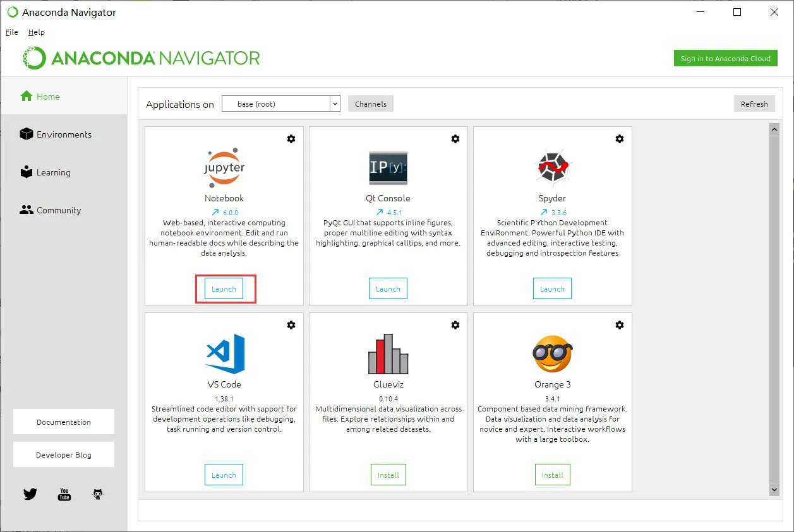Click the Glueviz bar chart logo
The width and height of the screenshot is (794, 532).
388,353
